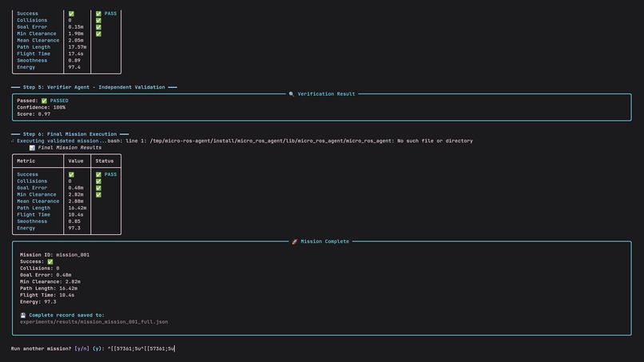Viewport: 644px width, 362px height.
Task: Click the Goal Error status check in final results table
Action: click(98, 188)
